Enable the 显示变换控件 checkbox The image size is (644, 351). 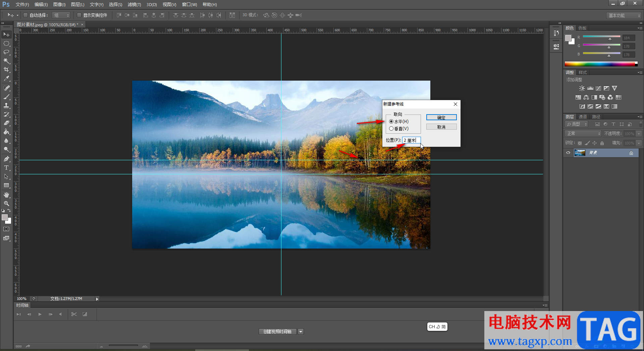(x=79, y=15)
